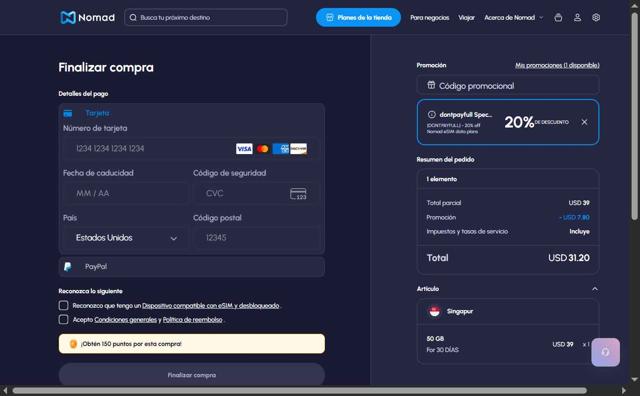Open the Condiciones generales link
Screen dimensions: 640x396
point(125,320)
